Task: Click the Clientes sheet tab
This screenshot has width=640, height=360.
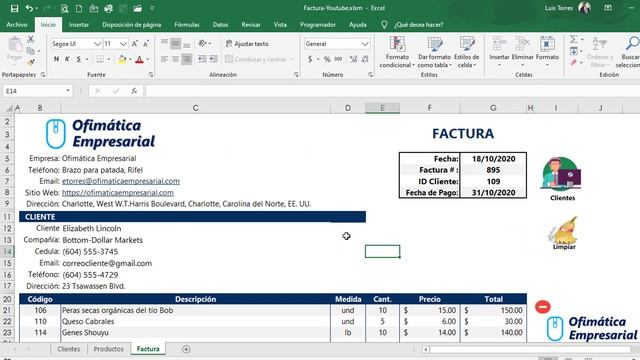Action: pos(69,349)
